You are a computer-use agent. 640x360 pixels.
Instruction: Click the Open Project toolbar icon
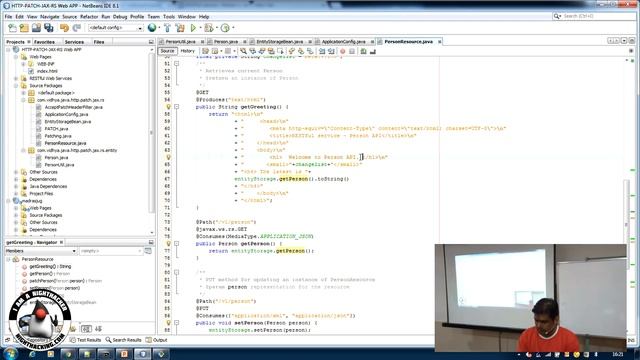pos(36,28)
